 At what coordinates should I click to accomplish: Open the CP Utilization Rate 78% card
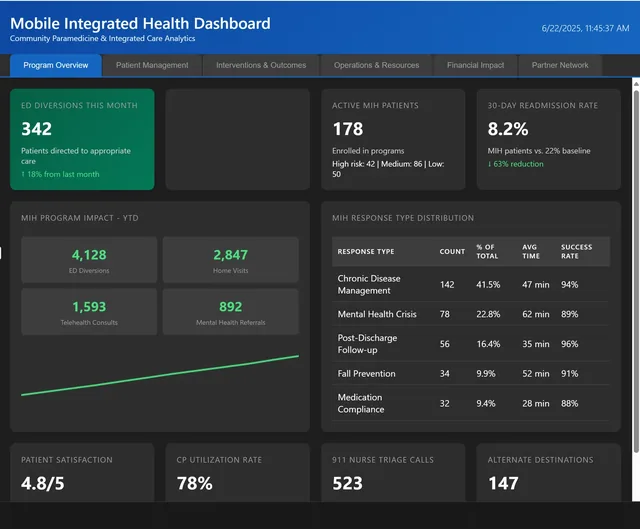(238, 473)
